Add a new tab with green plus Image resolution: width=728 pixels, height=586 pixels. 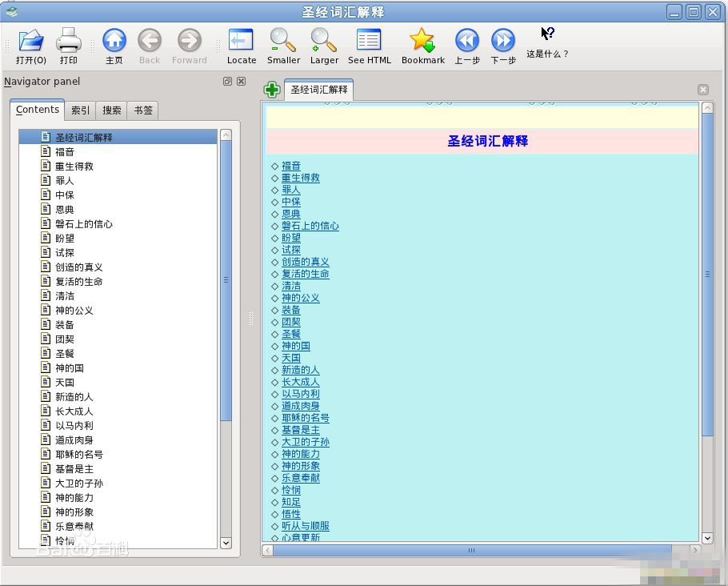(272, 90)
